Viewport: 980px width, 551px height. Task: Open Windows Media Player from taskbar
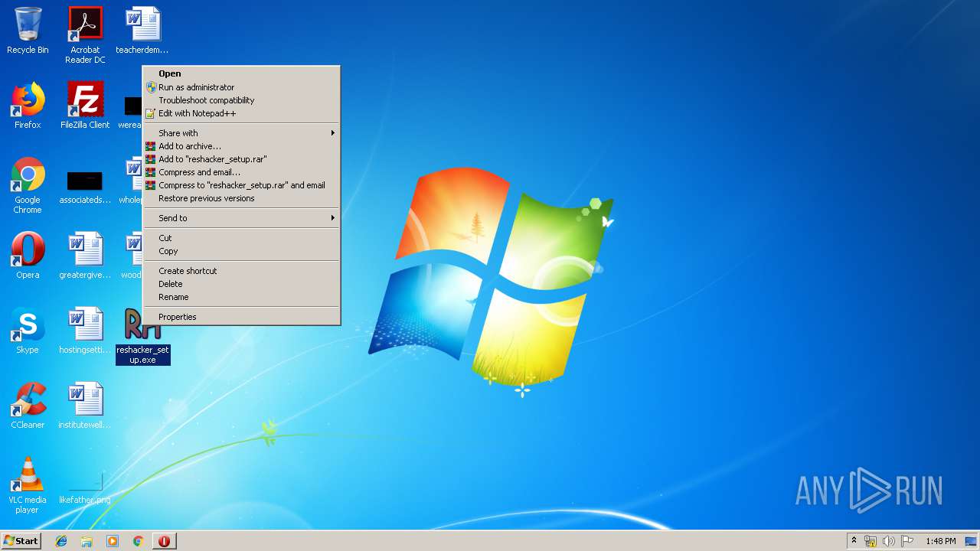113,541
